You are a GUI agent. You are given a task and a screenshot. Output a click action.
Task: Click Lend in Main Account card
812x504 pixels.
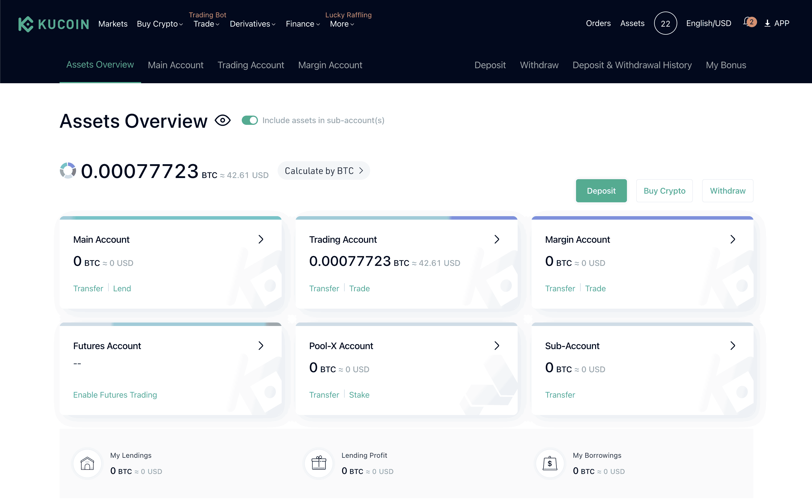pos(122,288)
